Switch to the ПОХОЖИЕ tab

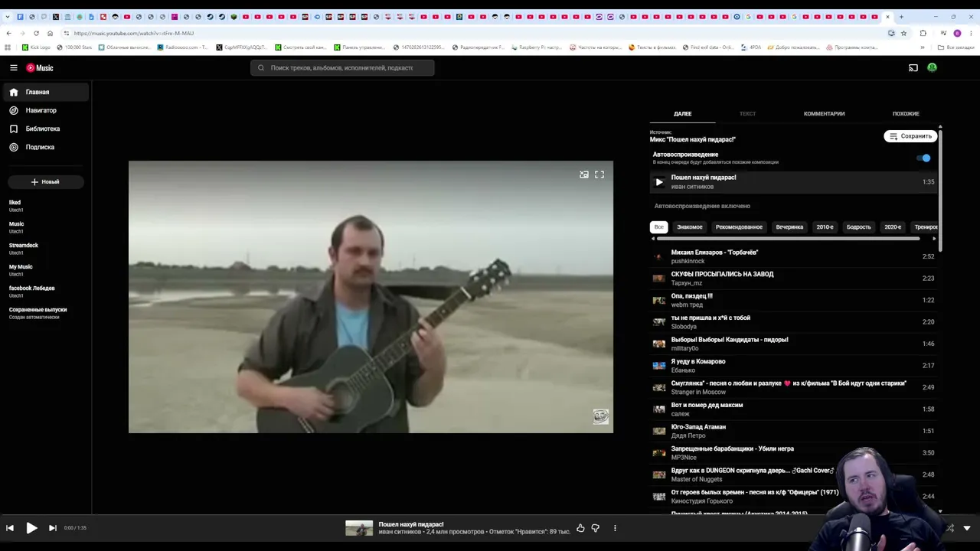[906, 114]
